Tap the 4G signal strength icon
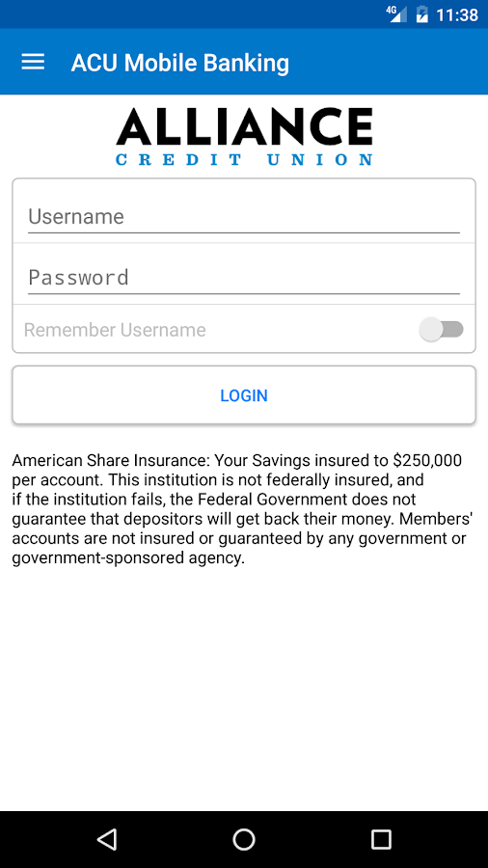 396,14
